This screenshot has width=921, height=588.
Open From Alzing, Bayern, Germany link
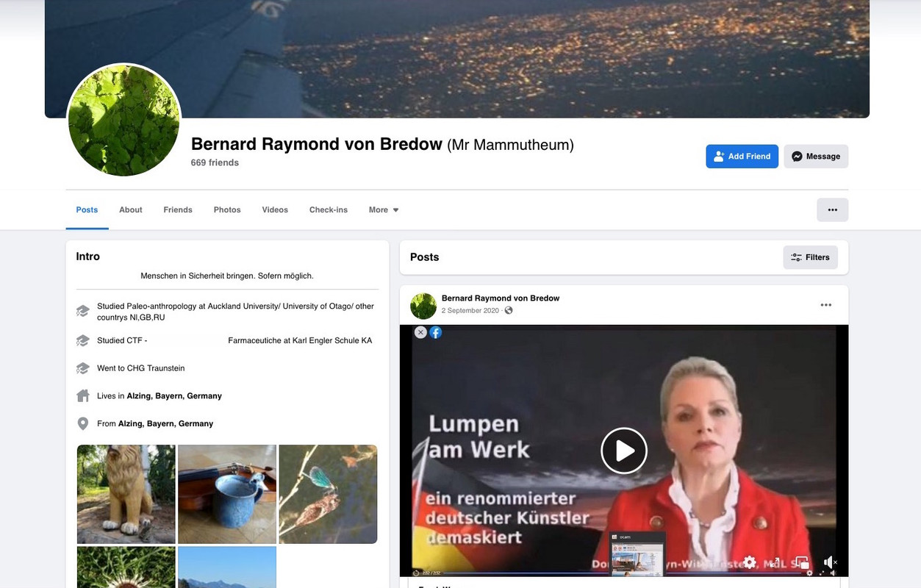(165, 423)
